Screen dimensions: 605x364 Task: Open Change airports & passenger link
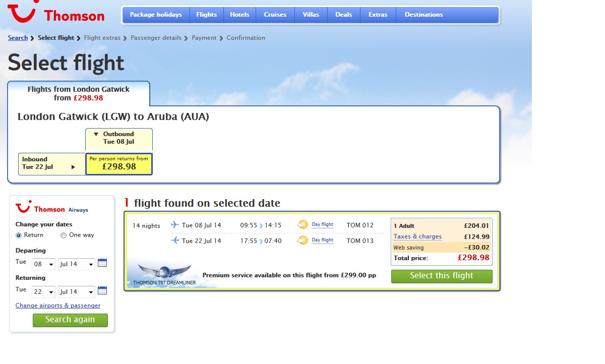[58, 306]
